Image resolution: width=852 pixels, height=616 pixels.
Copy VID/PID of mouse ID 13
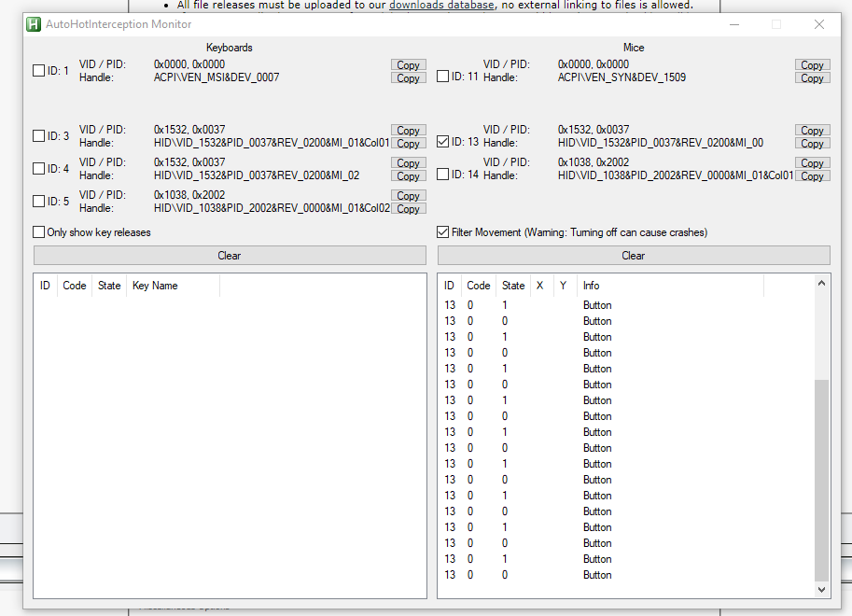tap(812, 130)
